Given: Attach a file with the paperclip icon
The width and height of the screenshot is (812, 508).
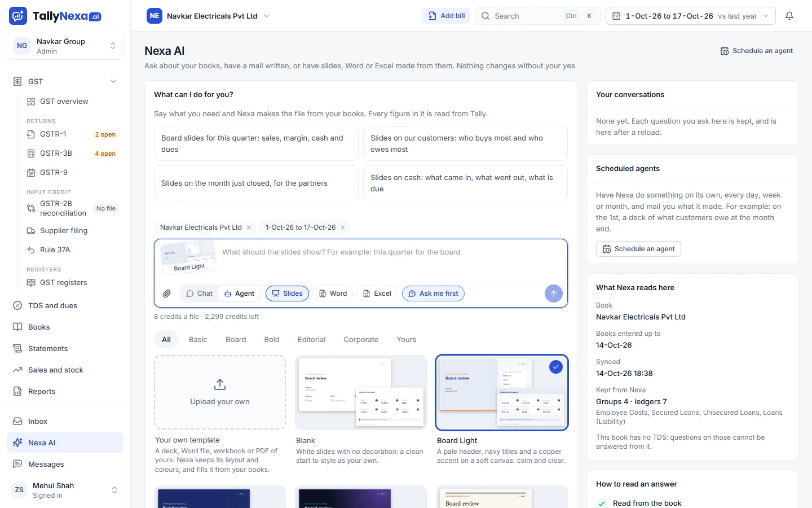Looking at the screenshot, I should click(167, 294).
